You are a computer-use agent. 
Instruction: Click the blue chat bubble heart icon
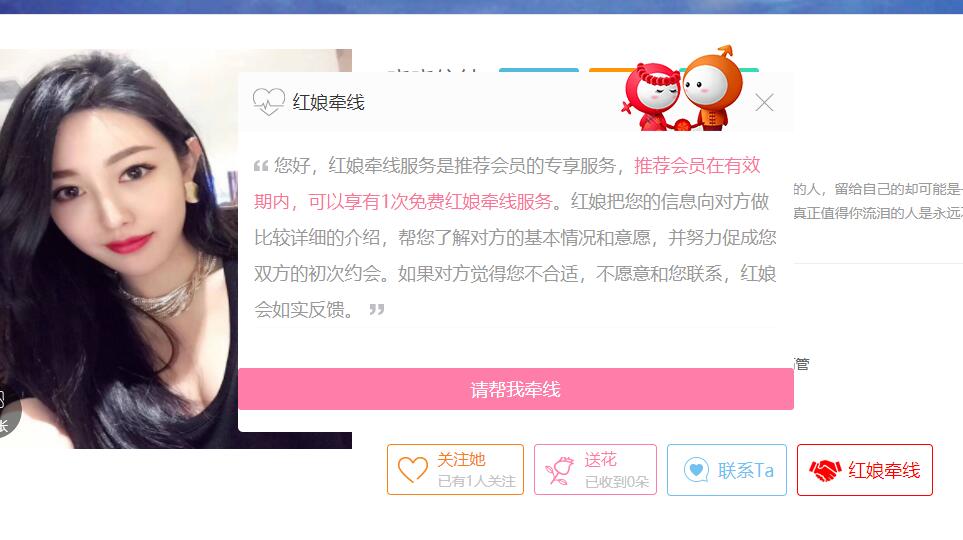696,470
